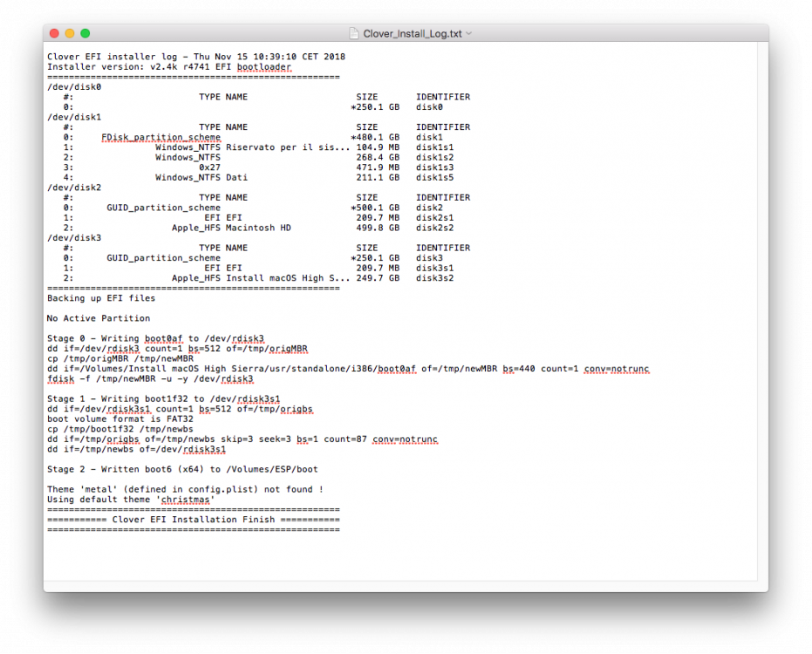Click the 'disk1s2' identifier
The image size is (812, 654).
(435, 158)
